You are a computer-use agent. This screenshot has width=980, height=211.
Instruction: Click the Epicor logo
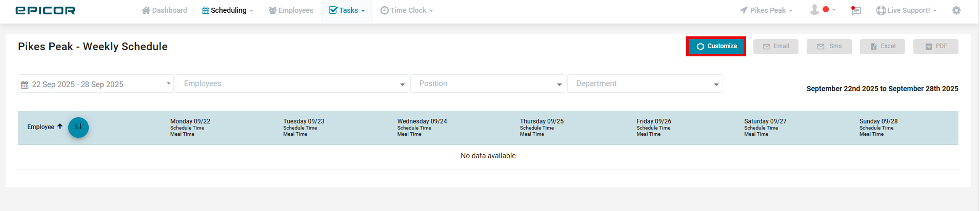[45, 11]
